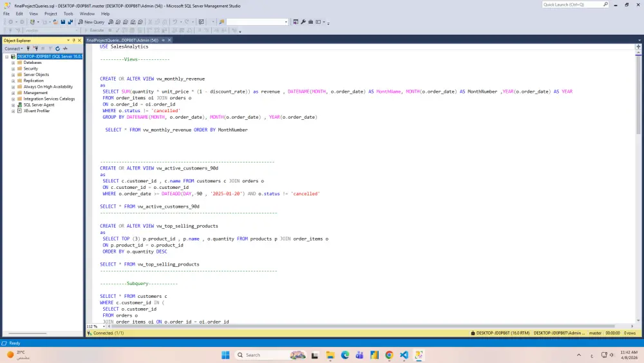Click the Connect Object Explorer plug icon
Screen dimensions: 644x363
(28, 48)
